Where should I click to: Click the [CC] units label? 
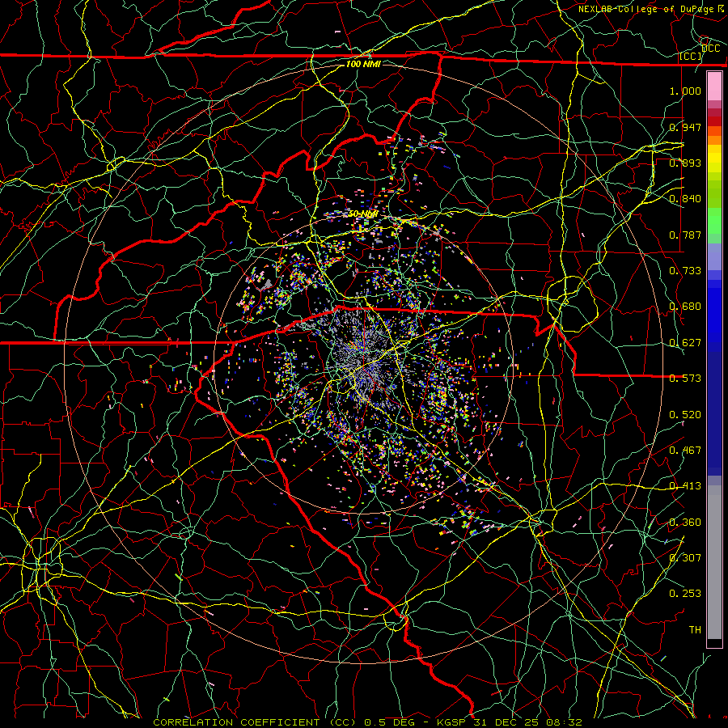[691, 57]
